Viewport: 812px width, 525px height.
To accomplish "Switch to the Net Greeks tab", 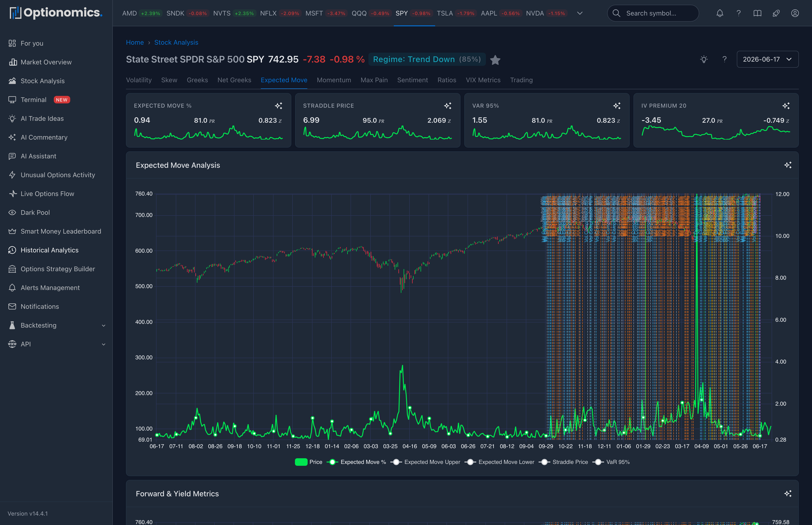I will (234, 80).
